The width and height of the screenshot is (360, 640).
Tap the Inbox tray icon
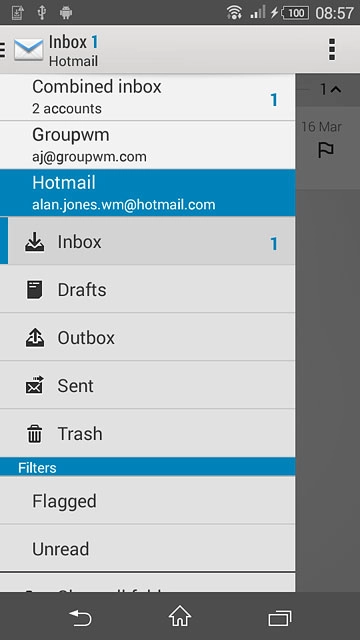click(35, 242)
